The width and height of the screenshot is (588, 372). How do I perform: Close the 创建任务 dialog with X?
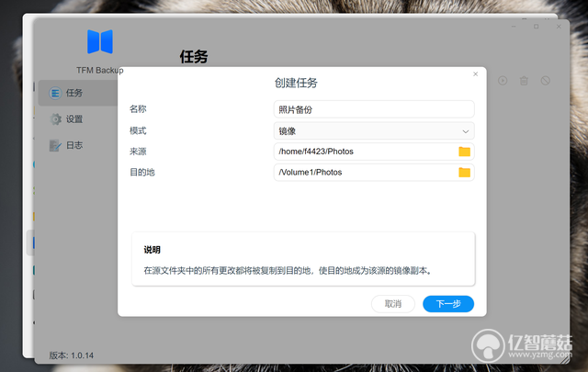coord(476,74)
